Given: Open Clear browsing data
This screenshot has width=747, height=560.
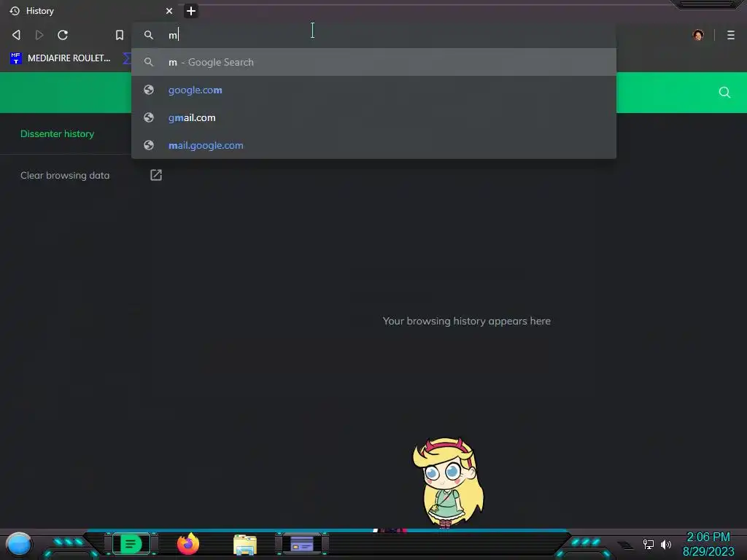Looking at the screenshot, I should (x=65, y=175).
